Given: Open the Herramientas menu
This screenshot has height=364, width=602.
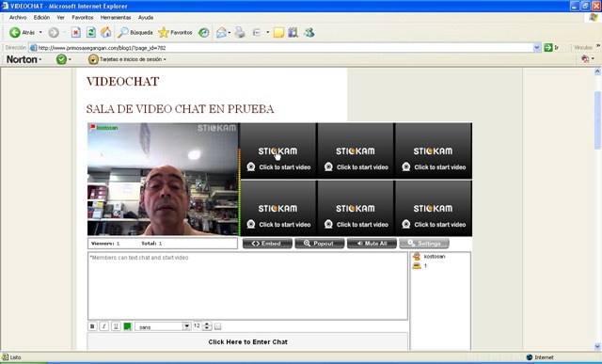Looking at the screenshot, I should (x=116, y=17).
